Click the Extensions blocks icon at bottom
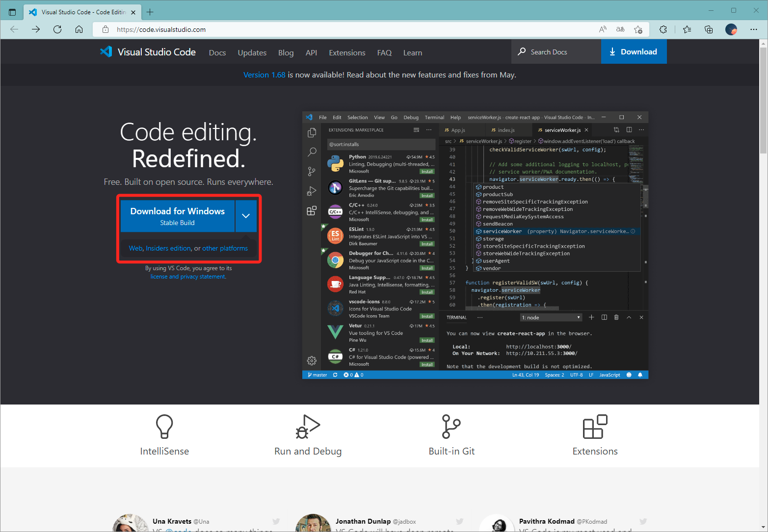Viewport: 768px width, 532px height. [595, 427]
